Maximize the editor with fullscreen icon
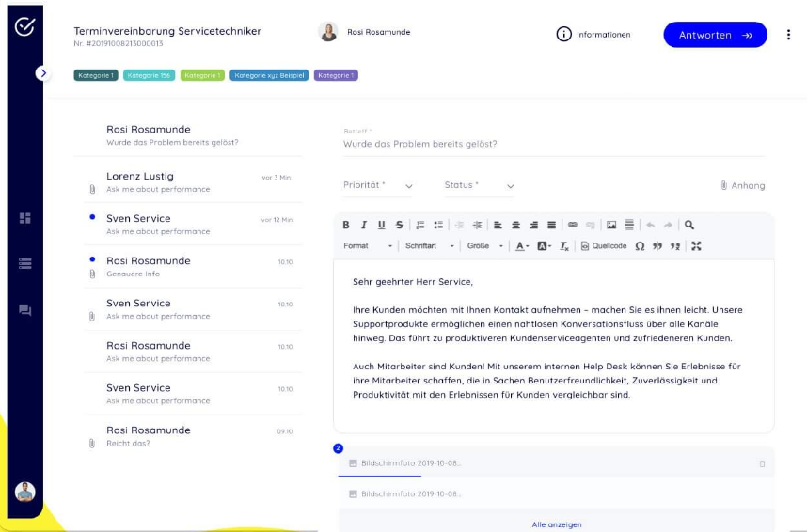Viewport: 807px width, 532px height. [696, 246]
